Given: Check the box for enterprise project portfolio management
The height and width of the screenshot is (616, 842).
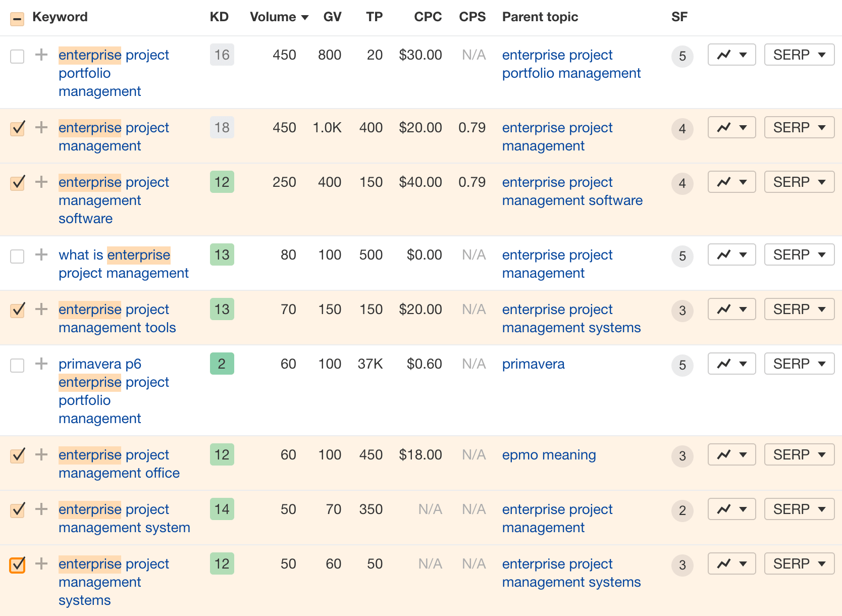Looking at the screenshot, I should (x=17, y=56).
